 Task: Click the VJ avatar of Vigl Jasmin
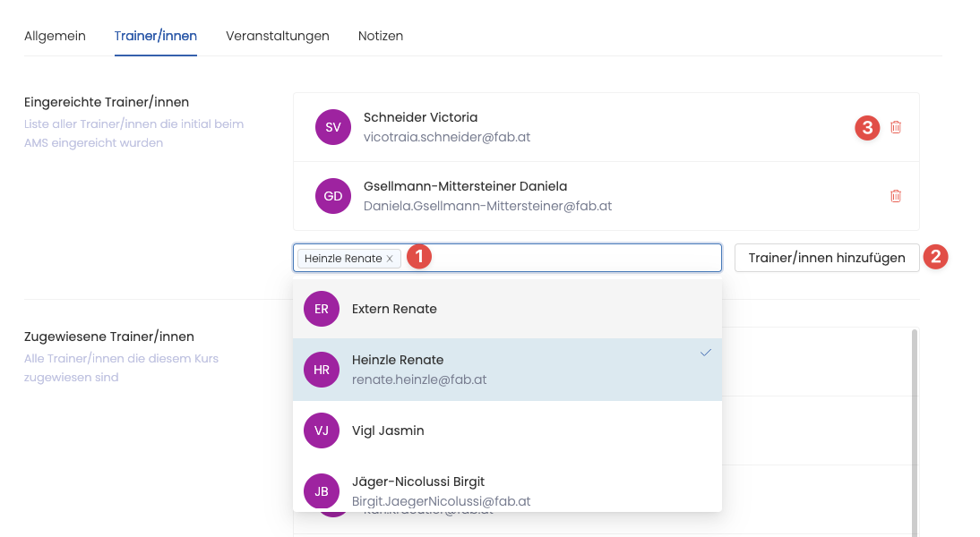[x=322, y=430]
